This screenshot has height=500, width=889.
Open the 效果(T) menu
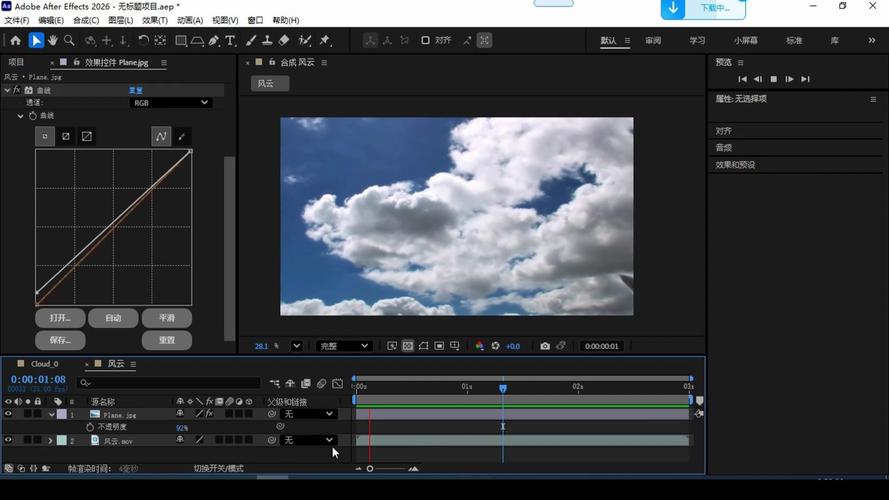click(x=155, y=20)
